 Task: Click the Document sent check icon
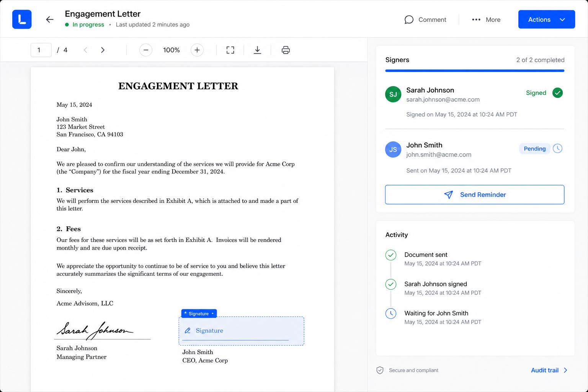[391, 255]
